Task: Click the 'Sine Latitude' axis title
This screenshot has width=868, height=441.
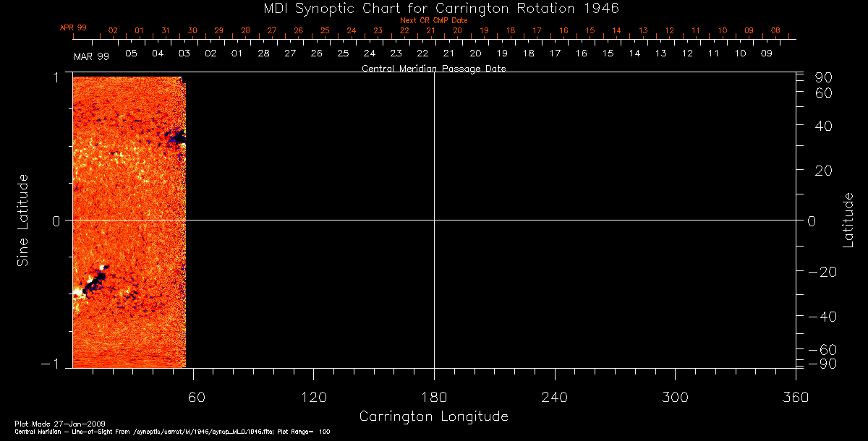Action: (23, 220)
